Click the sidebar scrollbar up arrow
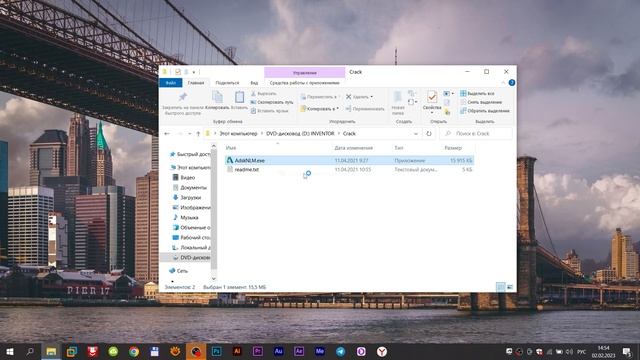 click(x=213, y=146)
